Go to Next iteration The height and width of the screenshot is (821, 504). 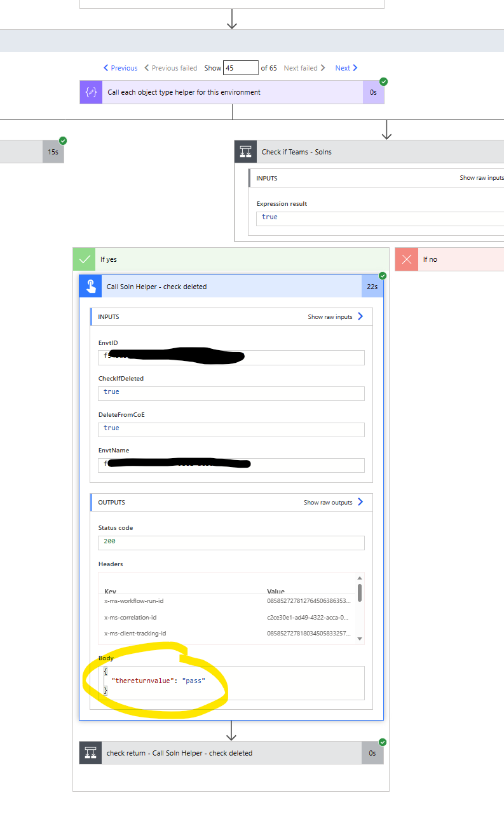[346, 68]
